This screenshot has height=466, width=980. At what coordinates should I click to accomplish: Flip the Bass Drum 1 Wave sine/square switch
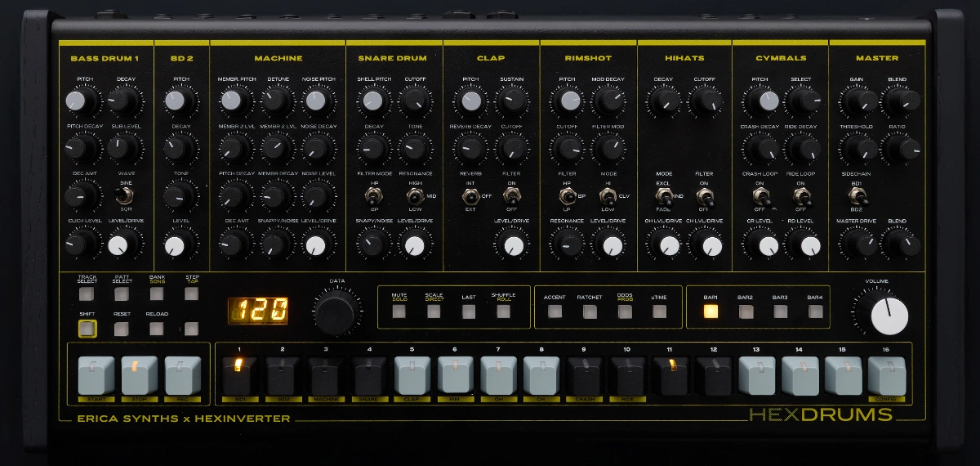click(x=126, y=196)
